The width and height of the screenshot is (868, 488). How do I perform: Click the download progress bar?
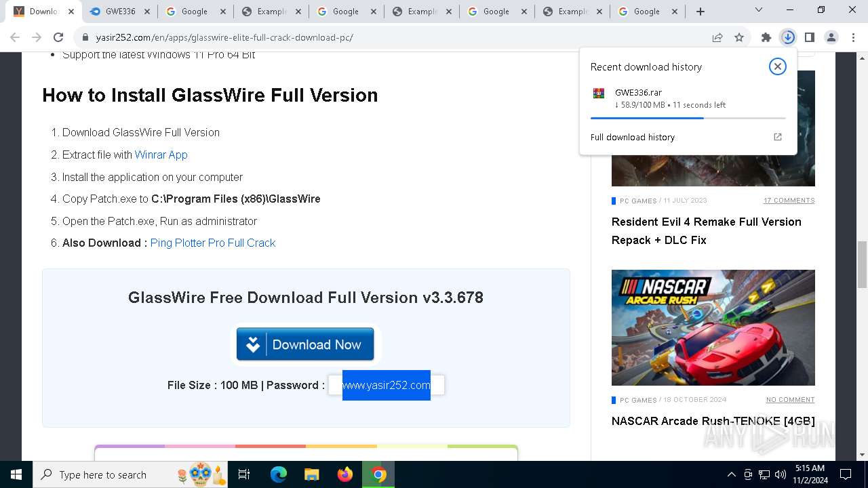pyautogui.click(x=688, y=119)
